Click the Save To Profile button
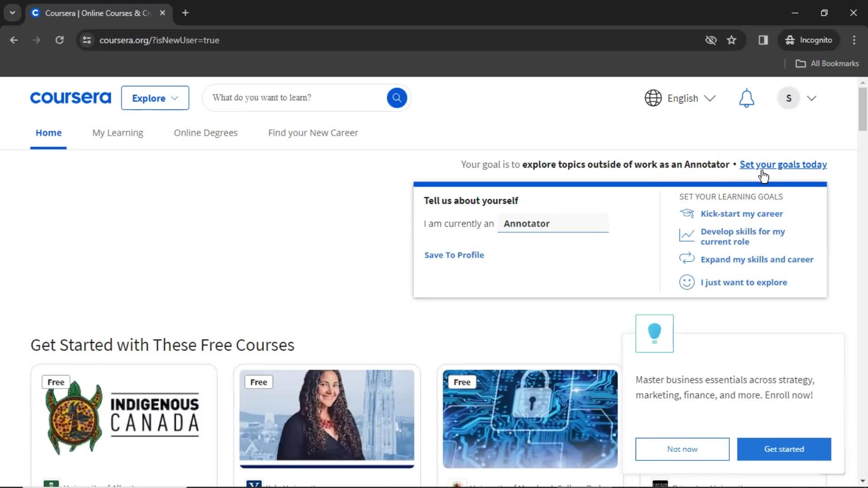Image resolution: width=868 pixels, height=488 pixels. [455, 255]
